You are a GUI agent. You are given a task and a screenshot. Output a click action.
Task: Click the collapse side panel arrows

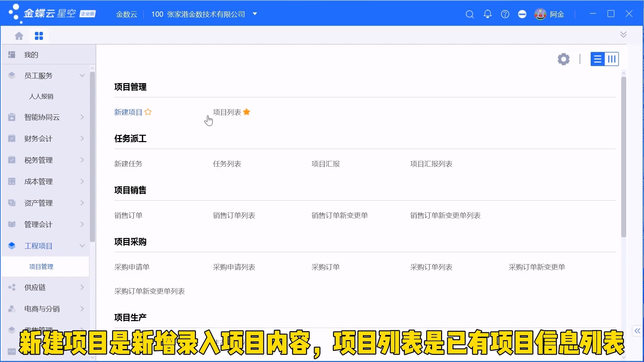637,331
